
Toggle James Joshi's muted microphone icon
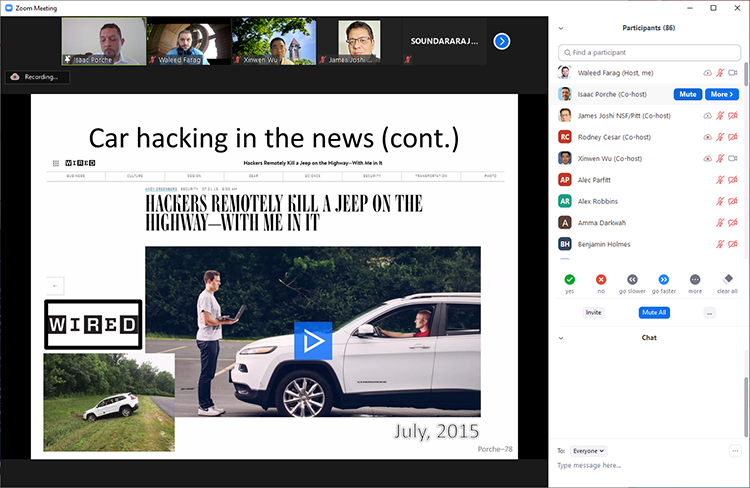[720, 116]
